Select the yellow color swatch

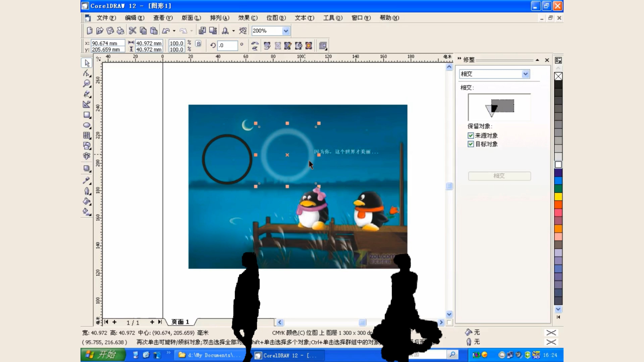click(x=558, y=197)
